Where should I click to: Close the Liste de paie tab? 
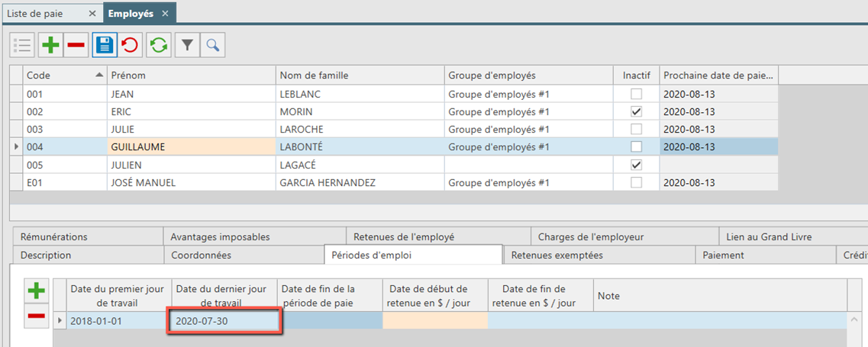(x=92, y=13)
